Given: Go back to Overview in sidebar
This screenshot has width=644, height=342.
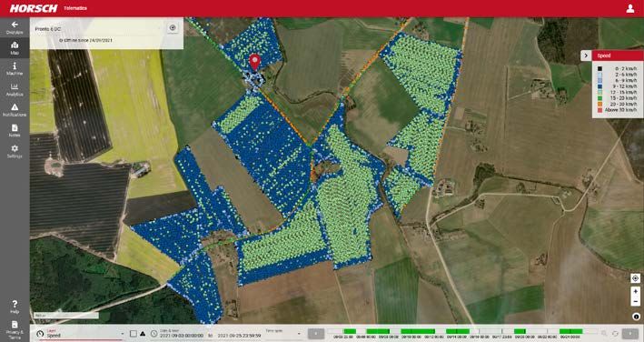Looking at the screenshot, I should [15, 27].
